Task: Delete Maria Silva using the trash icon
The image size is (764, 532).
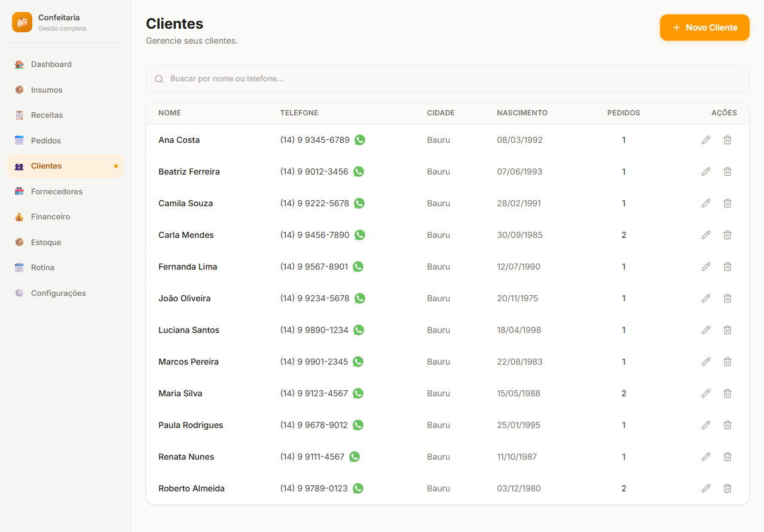Action: (x=728, y=393)
